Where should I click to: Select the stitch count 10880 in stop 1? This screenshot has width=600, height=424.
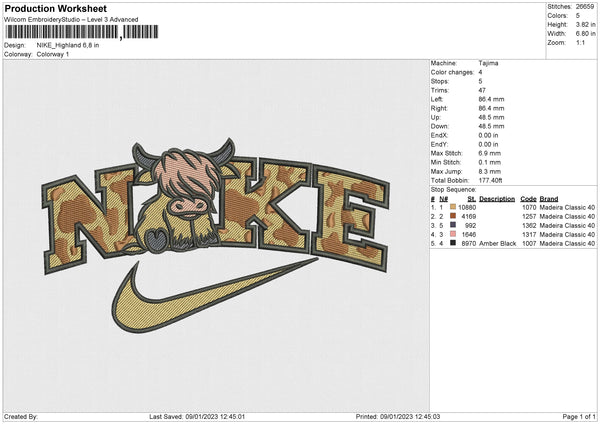coord(467,207)
